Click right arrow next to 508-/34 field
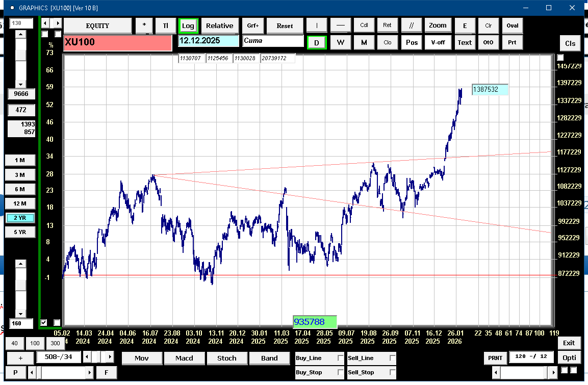Viewport: 588px width, 385px height. pos(110,357)
